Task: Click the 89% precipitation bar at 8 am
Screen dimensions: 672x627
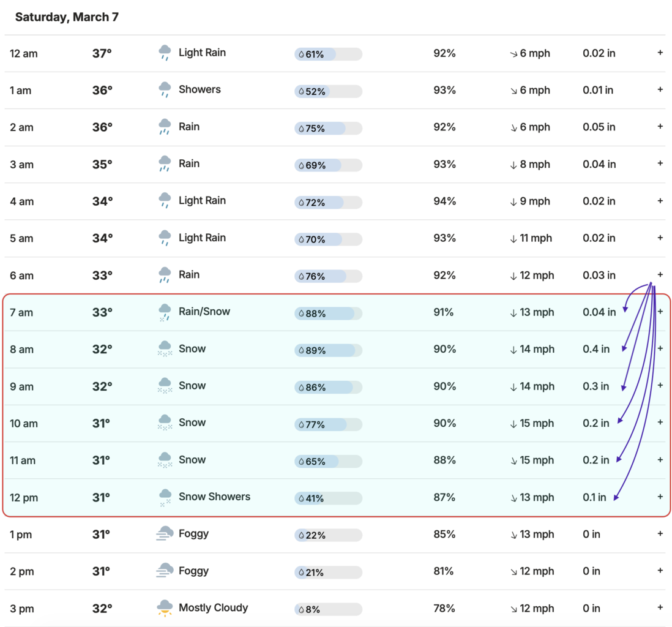Action: 328,350
